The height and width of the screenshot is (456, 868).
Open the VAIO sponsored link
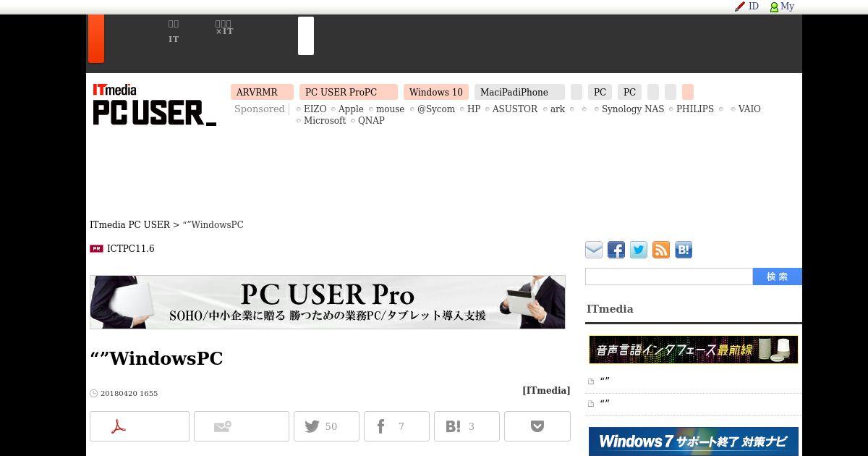click(749, 109)
